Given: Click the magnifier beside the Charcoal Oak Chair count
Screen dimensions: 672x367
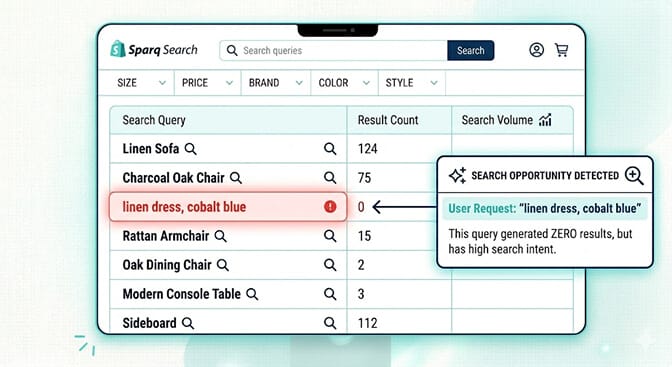Looking at the screenshot, I should 330,177.
